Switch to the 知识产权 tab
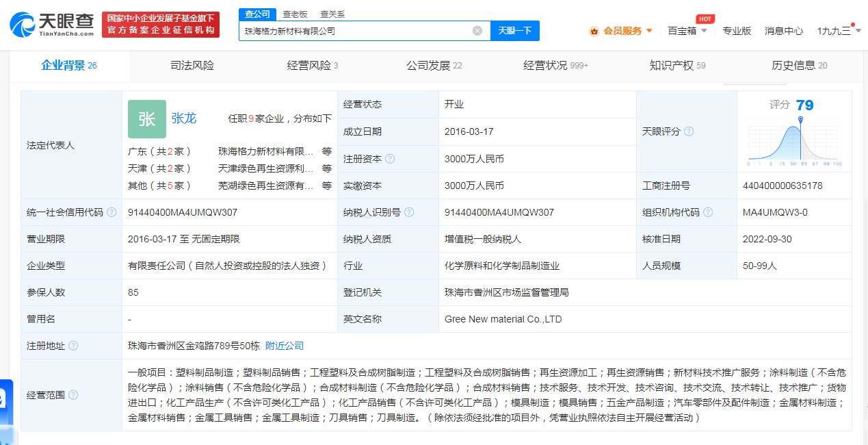Image resolution: width=868 pixels, height=445 pixels. (677, 66)
